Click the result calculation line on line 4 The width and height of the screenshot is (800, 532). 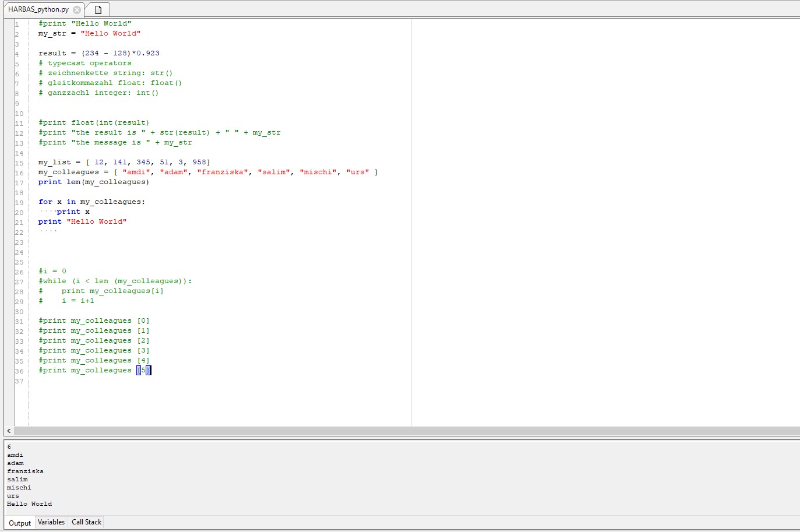click(x=99, y=53)
